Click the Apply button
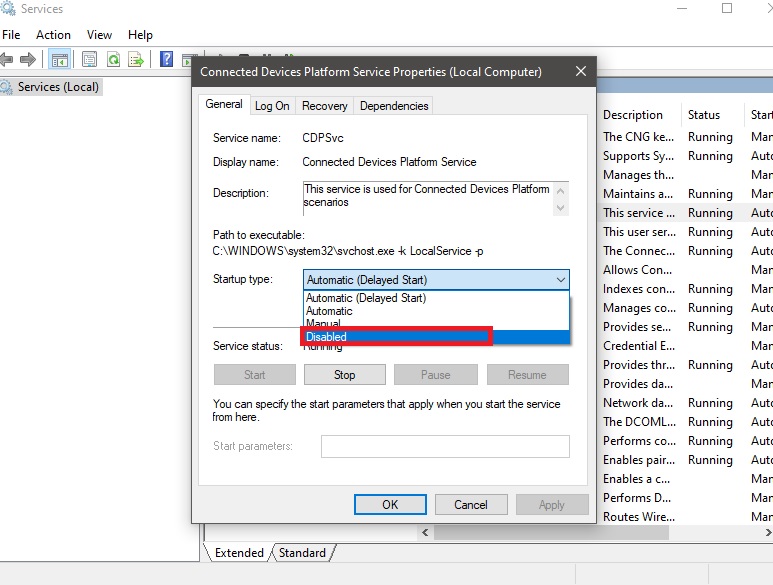This screenshot has height=585, width=773. pyautogui.click(x=552, y=505)
